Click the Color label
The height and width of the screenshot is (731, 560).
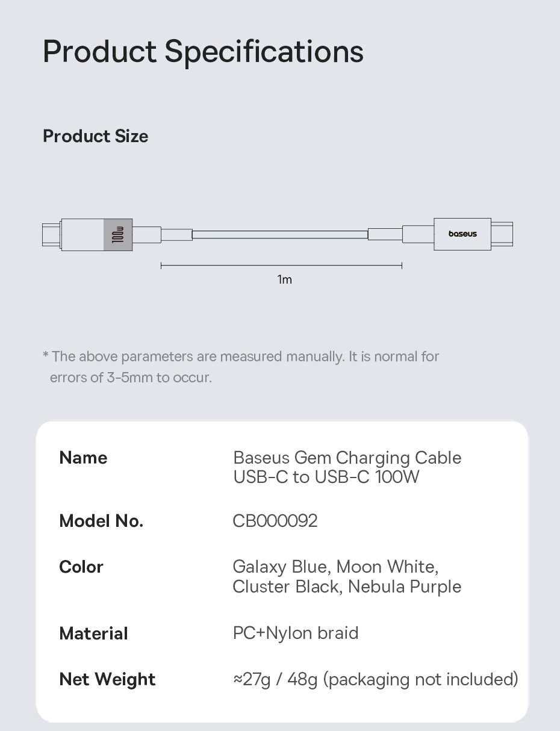coord(81,567)
